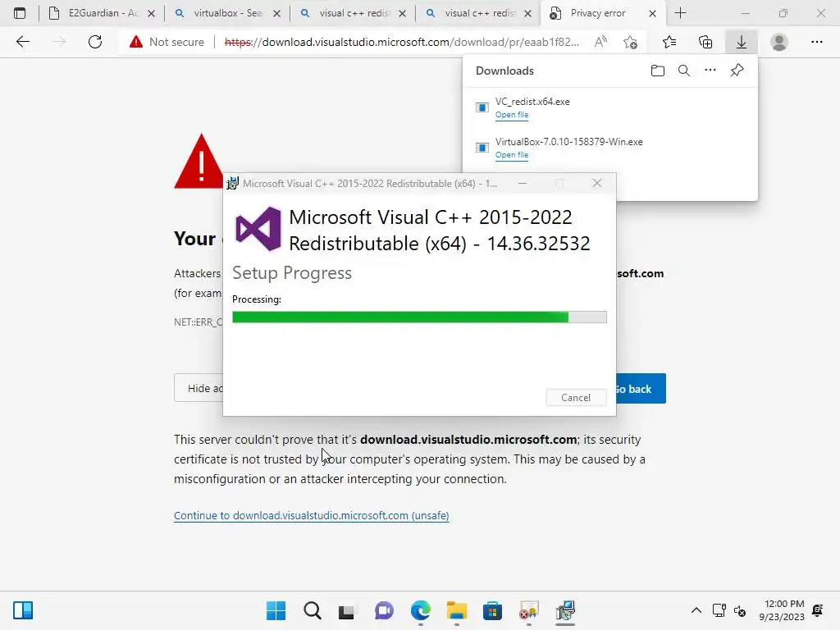This screenshot has width=840, height=630.
Task: Search downloads with the magnifier icon
Action: pos(684,71)
